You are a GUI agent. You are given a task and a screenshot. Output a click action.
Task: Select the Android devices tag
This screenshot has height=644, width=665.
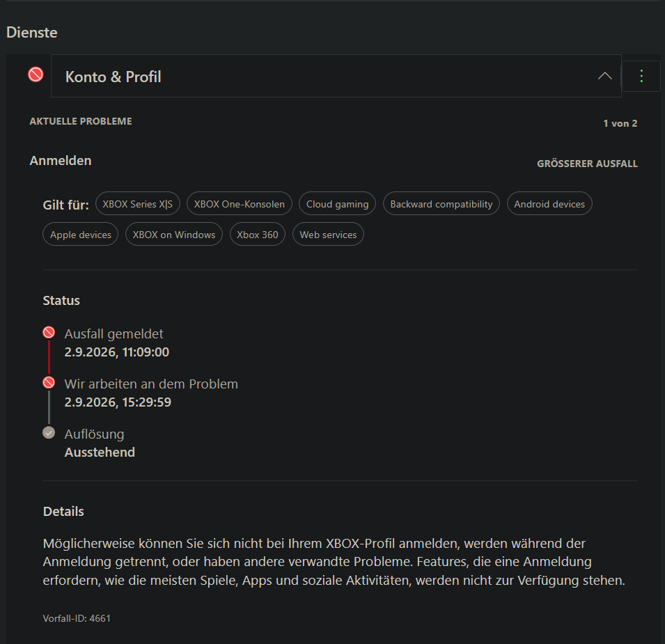coord(549,204)
